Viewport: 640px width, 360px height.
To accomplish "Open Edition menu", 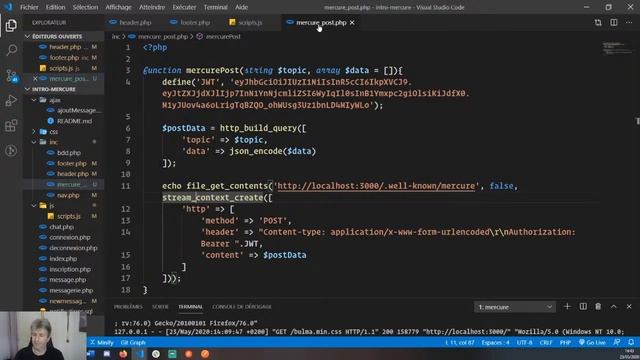I will 55,7.
